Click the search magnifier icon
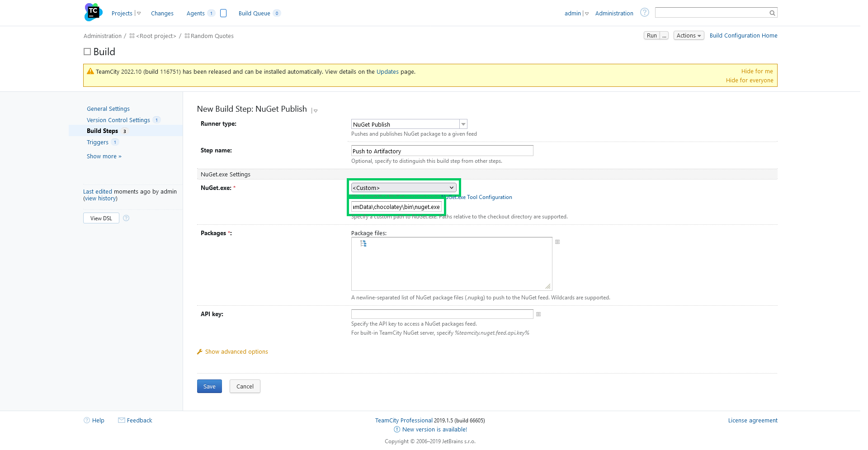The width and height of the screenshot is (868, 450). pyautogui.click(x=772, y=13)
